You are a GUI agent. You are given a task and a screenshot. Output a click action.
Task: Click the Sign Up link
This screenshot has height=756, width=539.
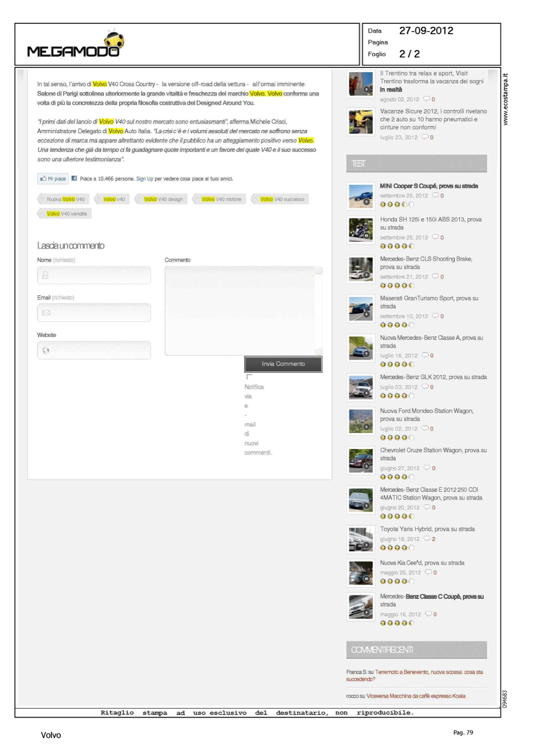(x=144, y=179)
